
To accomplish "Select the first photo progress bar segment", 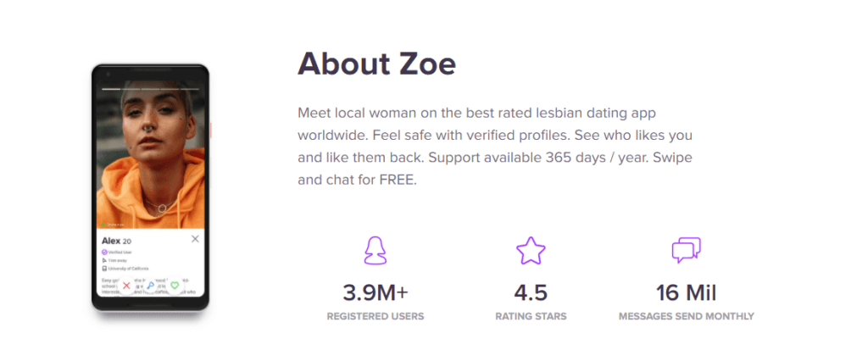I will point(111,89).
